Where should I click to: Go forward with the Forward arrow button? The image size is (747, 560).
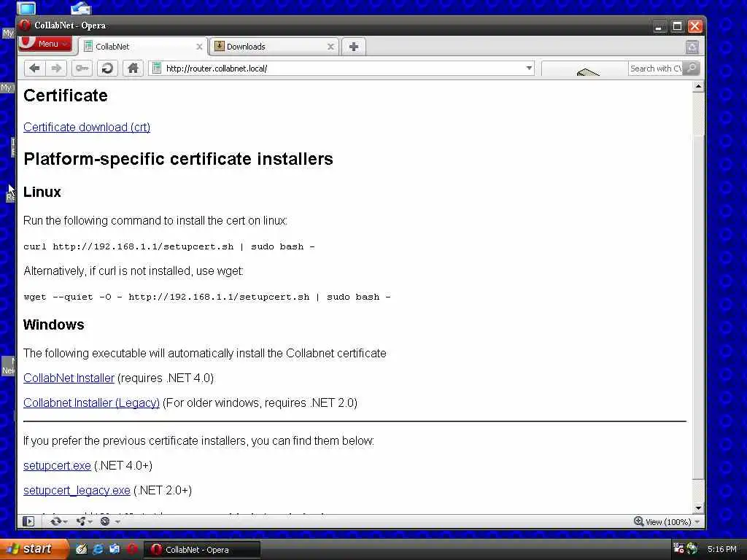coord(55,69)
